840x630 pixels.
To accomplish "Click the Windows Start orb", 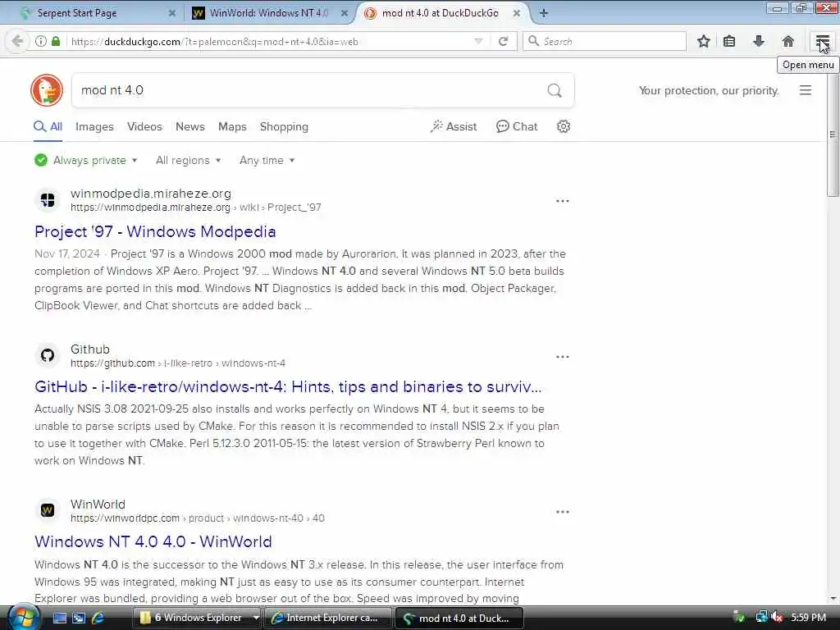I will [x=23, y=617].
